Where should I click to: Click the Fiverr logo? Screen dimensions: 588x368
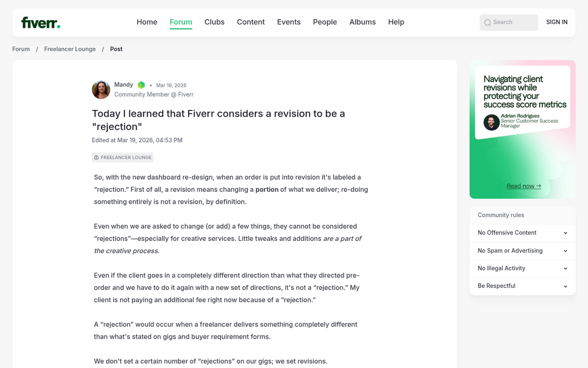[x=41, y=22]
